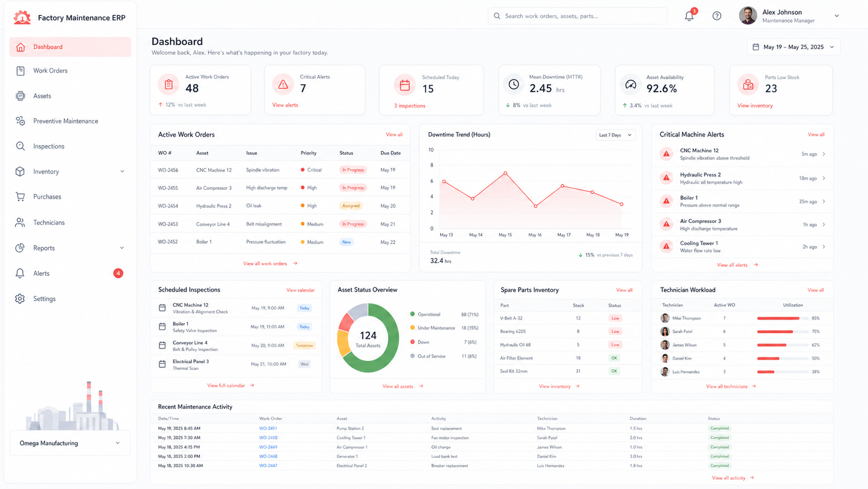Screen dimensions: 868x489
Task: Open the notifications bell icon
Action: click(689, 16)
